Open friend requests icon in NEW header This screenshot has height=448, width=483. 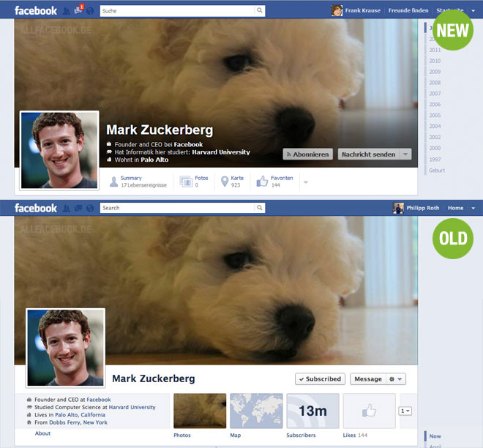(x=66, y=11)
